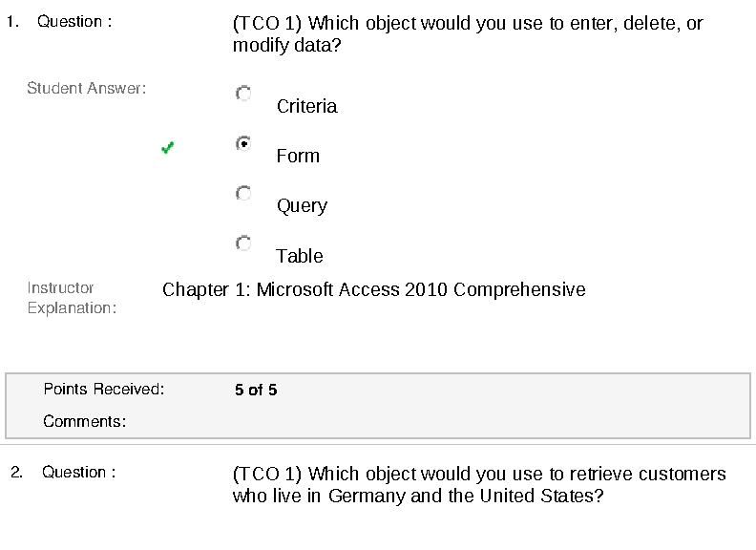Click the Points Received label
756x550 pixels.
click(x=104, y=389)
